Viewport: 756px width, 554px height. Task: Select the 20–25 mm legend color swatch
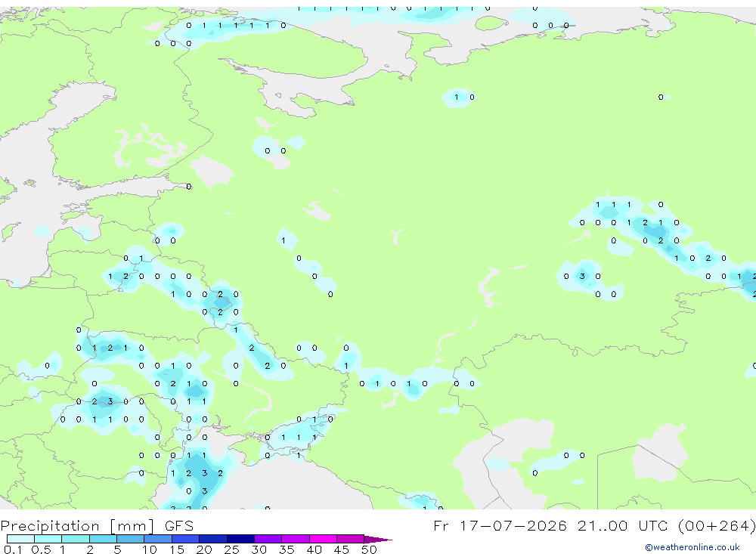pyautogui.click(x=213, y=539)
